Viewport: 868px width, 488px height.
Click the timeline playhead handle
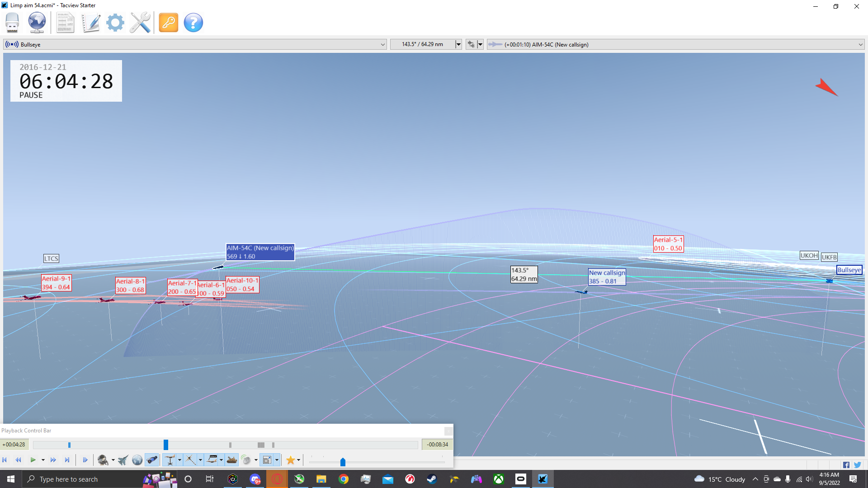click(x=166, y=445)
